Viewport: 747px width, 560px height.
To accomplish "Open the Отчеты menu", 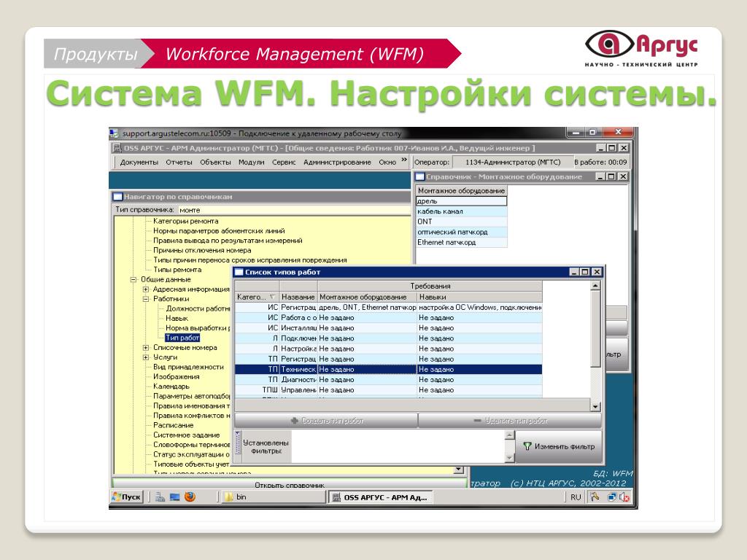I will coord(179,163).
